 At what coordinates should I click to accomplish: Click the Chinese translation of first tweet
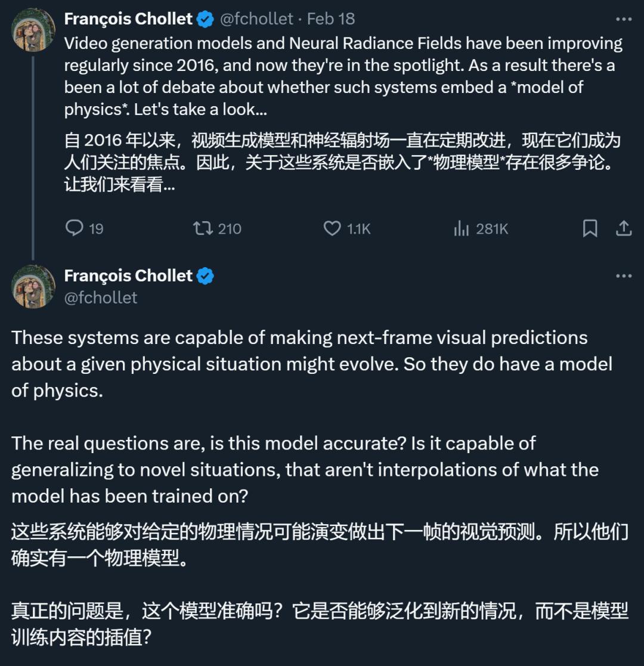coord(342,163)
